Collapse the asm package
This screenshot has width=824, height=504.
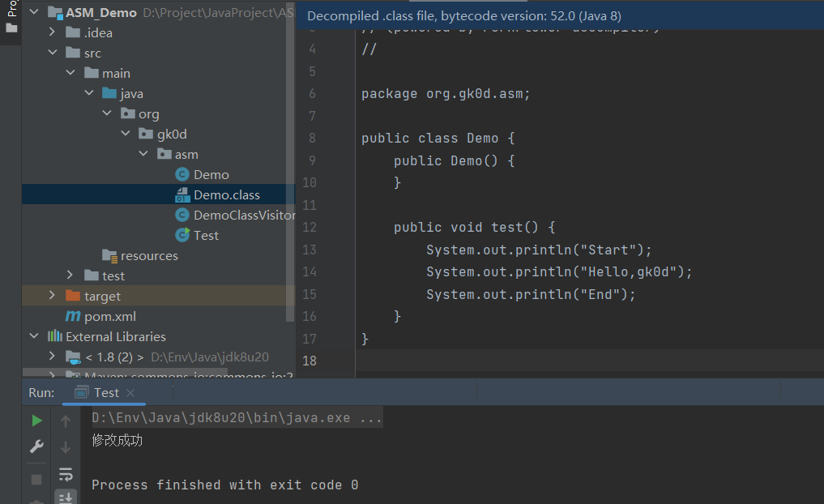[143, 154]
